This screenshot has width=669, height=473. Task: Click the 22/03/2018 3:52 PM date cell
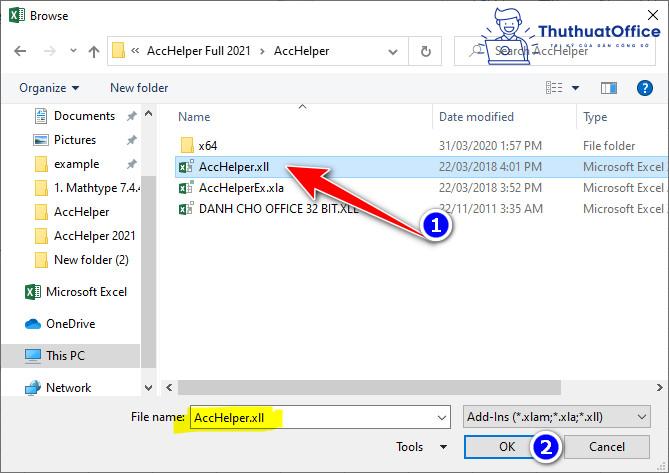coord(490,188)
